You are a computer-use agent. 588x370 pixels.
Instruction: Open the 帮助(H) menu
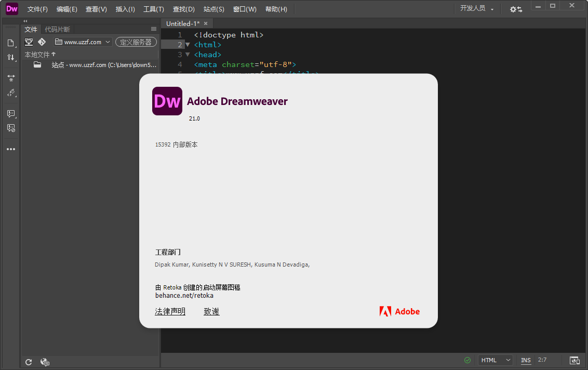pos(276,9)
